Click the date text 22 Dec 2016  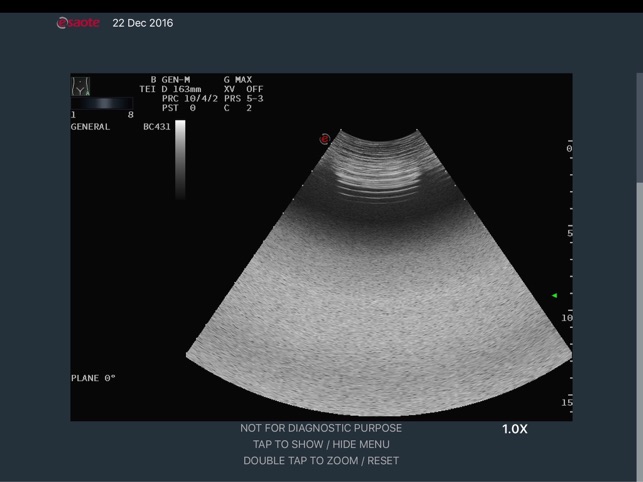(143, 23)
